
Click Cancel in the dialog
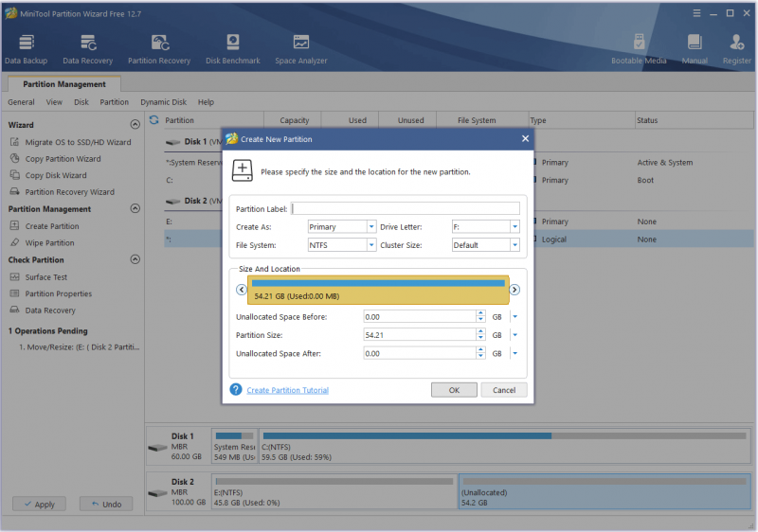(504, 390)
